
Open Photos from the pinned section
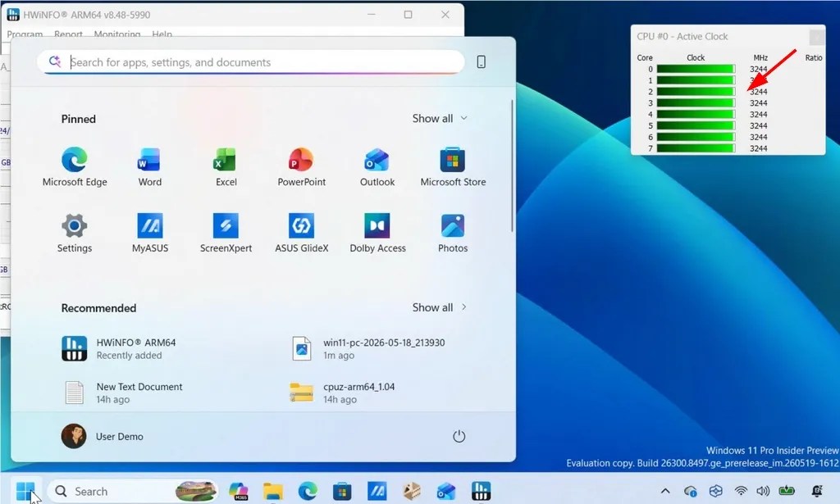(453, 233)
